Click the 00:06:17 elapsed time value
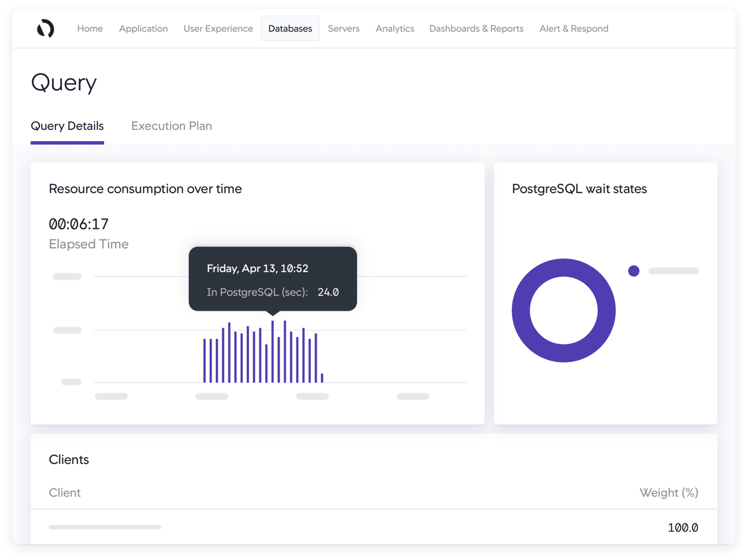Image resolution: width=748 pixels, height=560 pixels. tap(79, 224)
